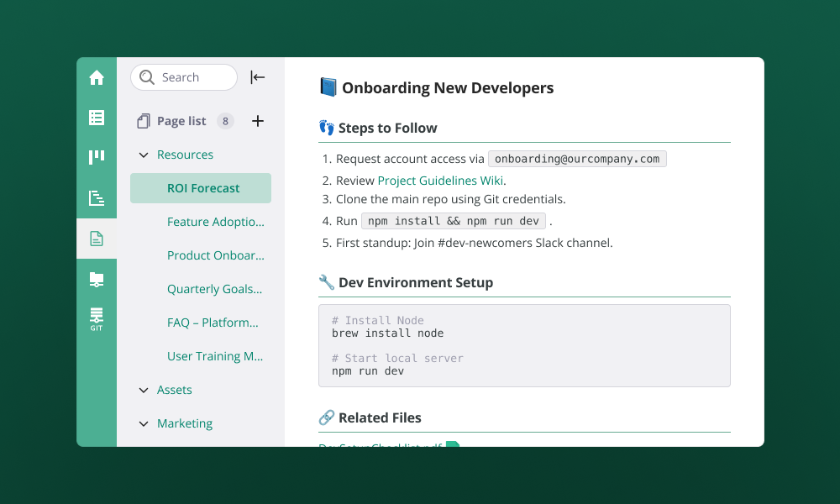Open the GIT repository sidebar icon
The image size is (840, 504).
coord(97,319)
